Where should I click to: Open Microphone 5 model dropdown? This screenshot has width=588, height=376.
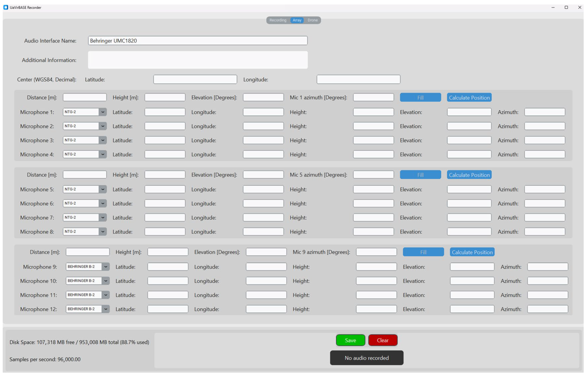click(x=103, y=189)
